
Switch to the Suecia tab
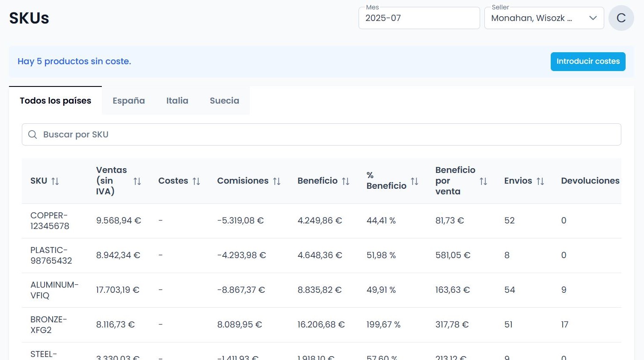224,101
